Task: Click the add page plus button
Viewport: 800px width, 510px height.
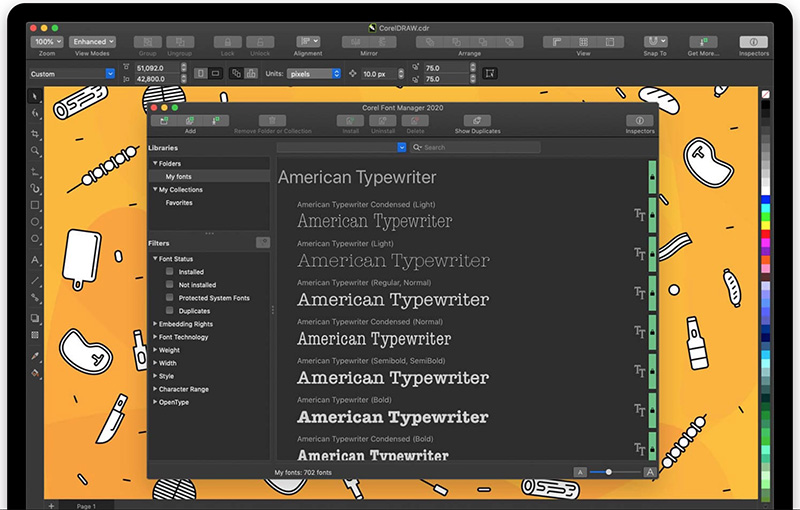Action: pyautogui.click(x=51, y=506)
